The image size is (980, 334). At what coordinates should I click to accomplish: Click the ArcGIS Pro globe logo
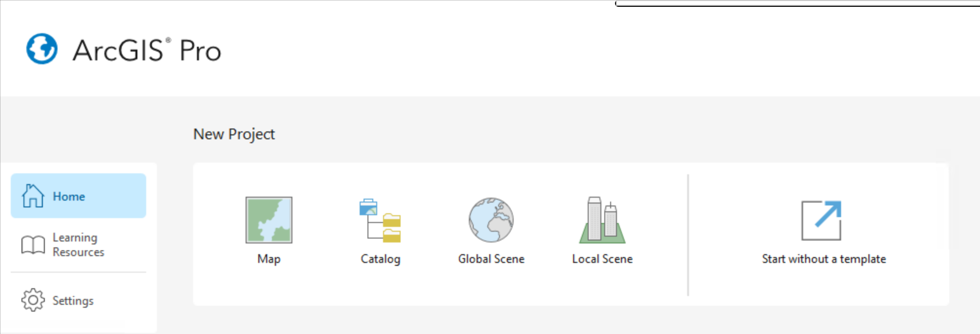(42, 49)
